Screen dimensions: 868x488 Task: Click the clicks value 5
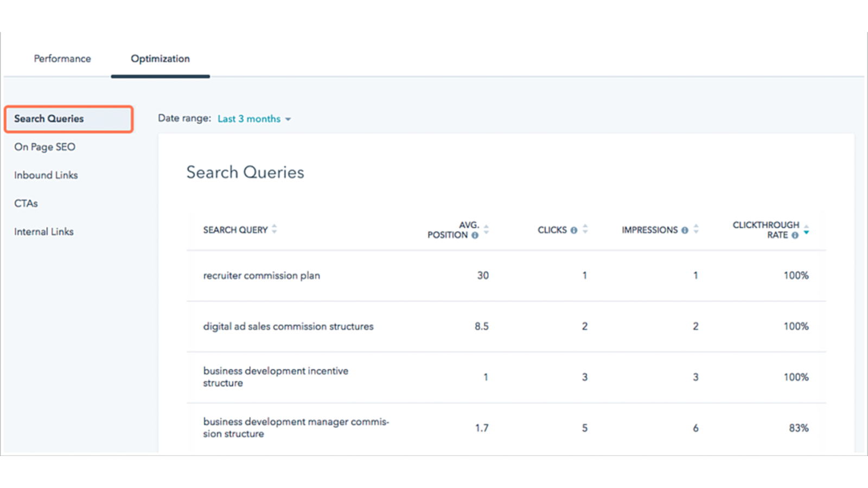tap(585, 428)
